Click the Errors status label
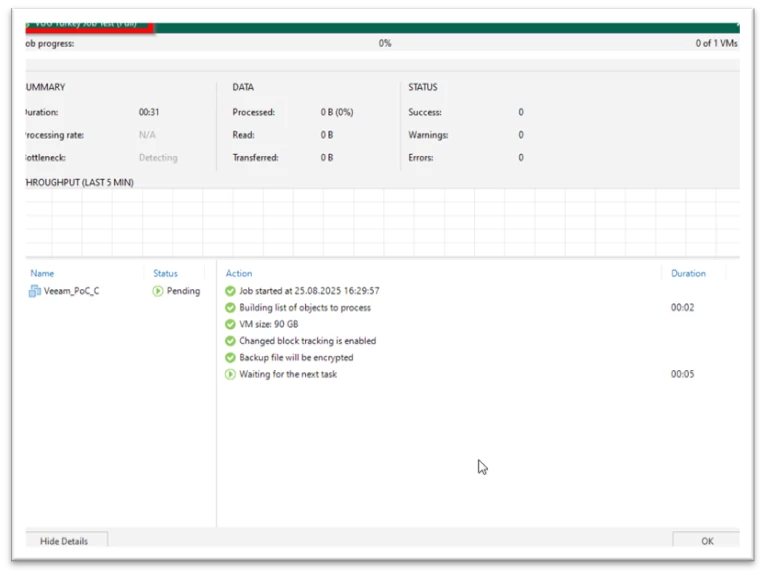 [421, 158]
